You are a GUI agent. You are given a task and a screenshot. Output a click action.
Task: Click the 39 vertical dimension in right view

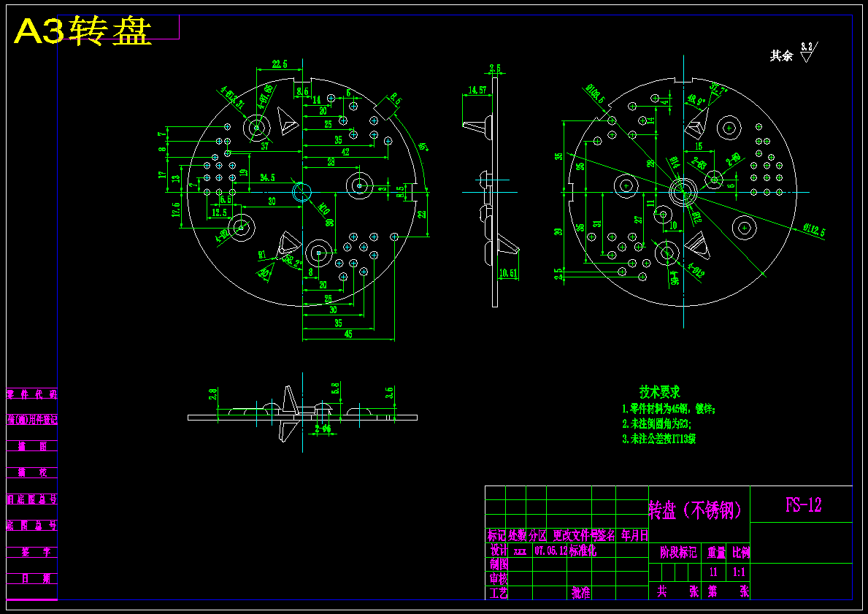click(x=558, y=231)
